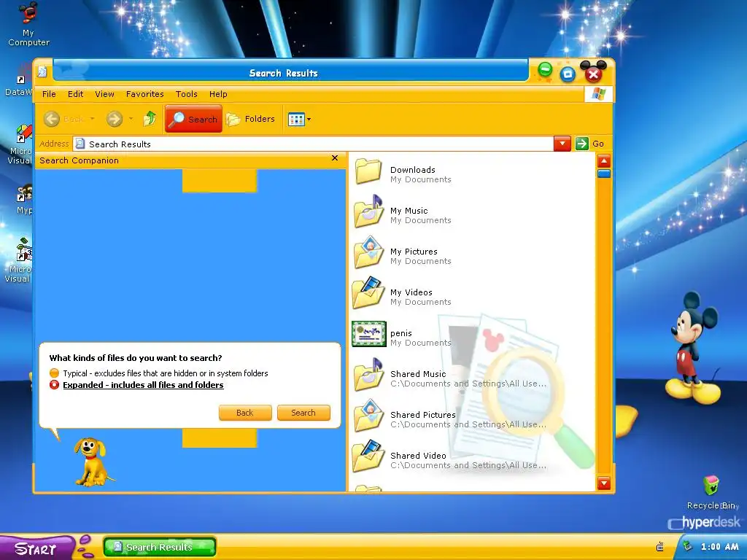Click the My Videos result name text

(x=411, y=292)
